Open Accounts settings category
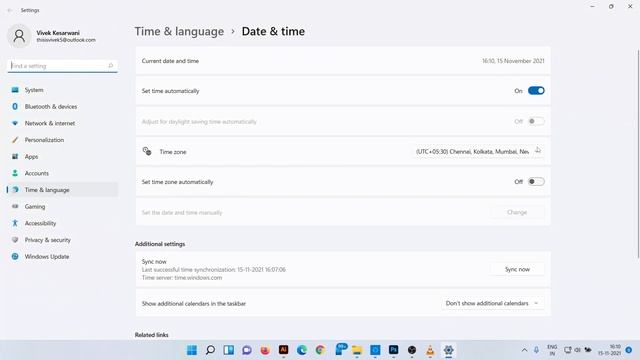The image size is (640, 360). click(x=62, y=173)
